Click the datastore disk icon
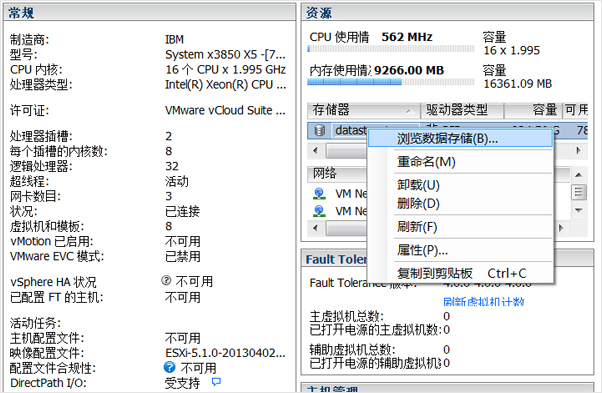This screenshot has height=393, width=602. click(319, 130)
